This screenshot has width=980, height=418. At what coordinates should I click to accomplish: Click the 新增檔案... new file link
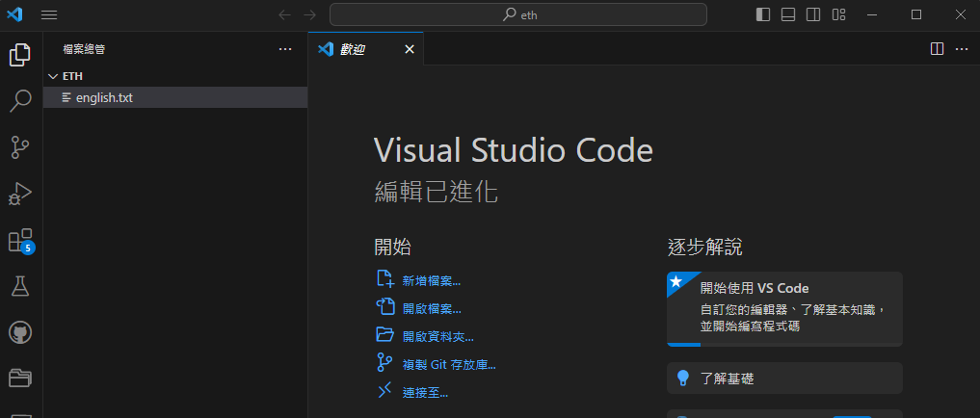(432, 281)
